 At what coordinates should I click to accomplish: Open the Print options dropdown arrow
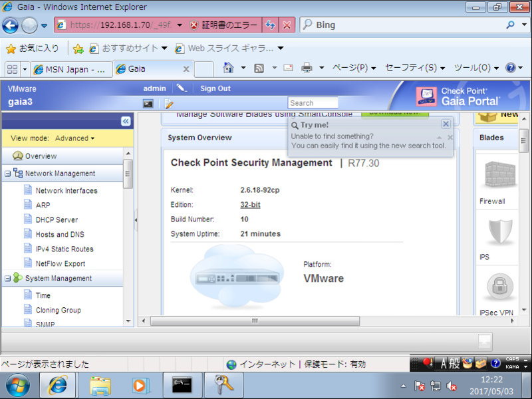pyautogui.click(x=322, y=68)
